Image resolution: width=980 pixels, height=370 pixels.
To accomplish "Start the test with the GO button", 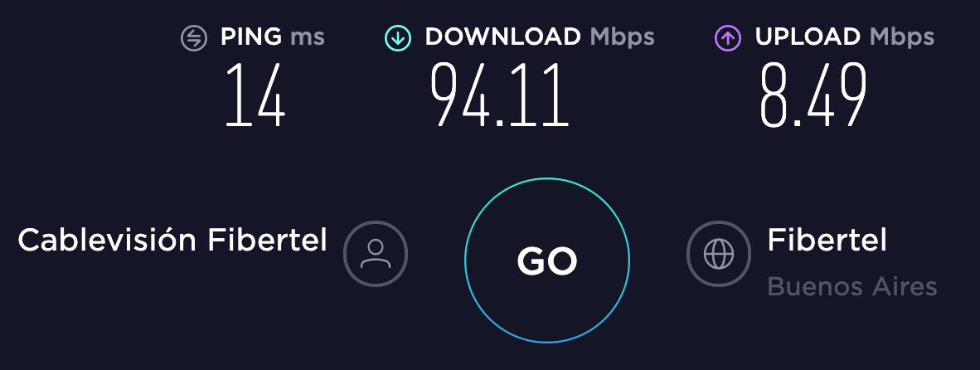I will pyautogui.click(x=547, y=260).
